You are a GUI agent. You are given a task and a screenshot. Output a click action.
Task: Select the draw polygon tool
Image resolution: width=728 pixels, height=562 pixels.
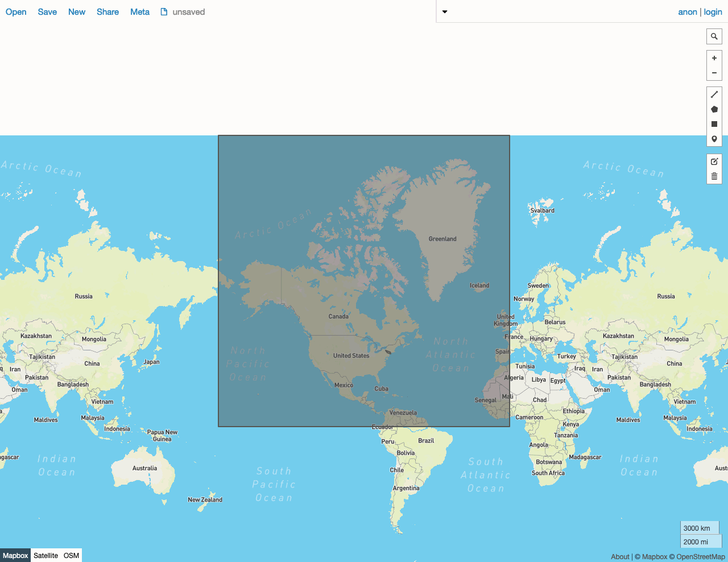[x=714, y=109]
